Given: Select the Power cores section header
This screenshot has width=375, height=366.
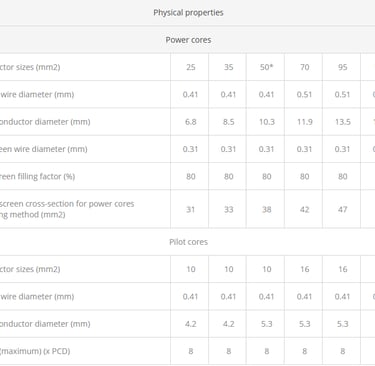Looking at the screenshot, I should point(188,40).
